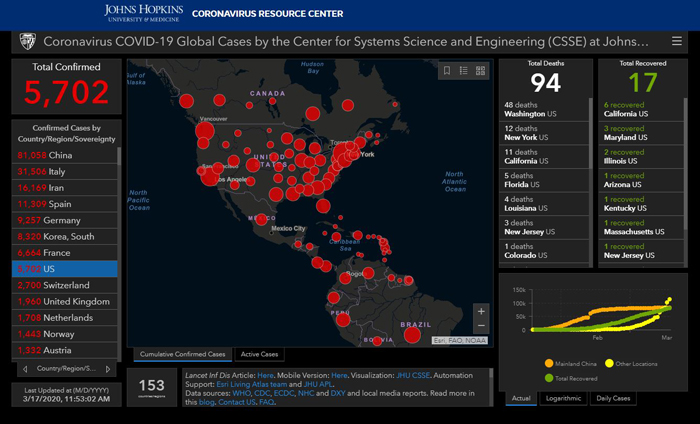The width and height of the screenshot is (700, 424).
Task: Open the blog link
Action: click(207, 402)
